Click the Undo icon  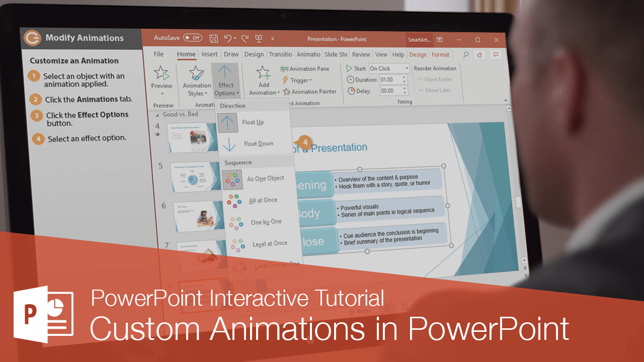[x=228, y=39]
